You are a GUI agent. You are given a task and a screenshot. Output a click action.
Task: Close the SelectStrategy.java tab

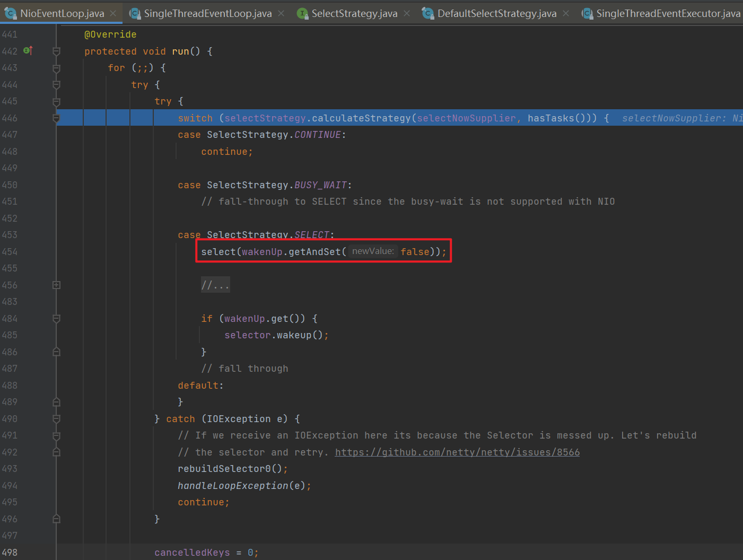407,13
